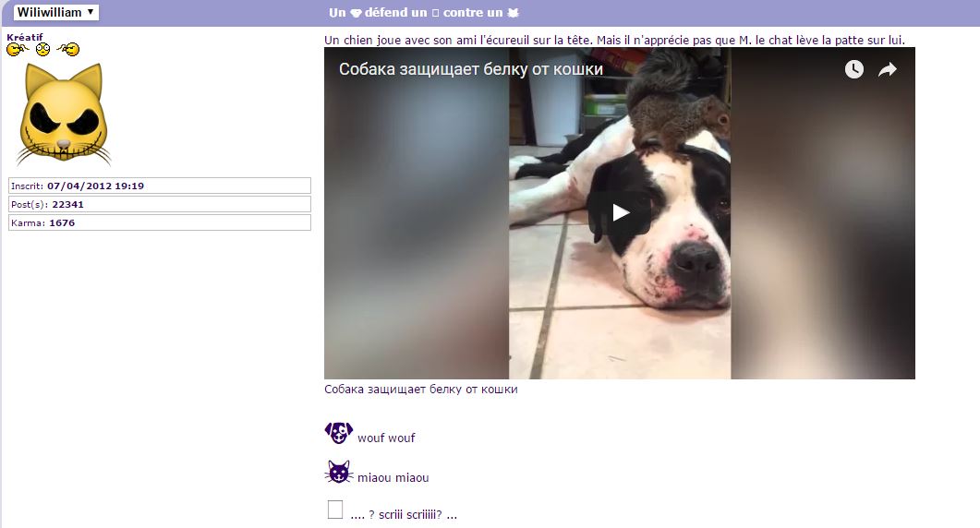
Task: Click the Собака защищает caption below video
Action: [x=420, y=390]
